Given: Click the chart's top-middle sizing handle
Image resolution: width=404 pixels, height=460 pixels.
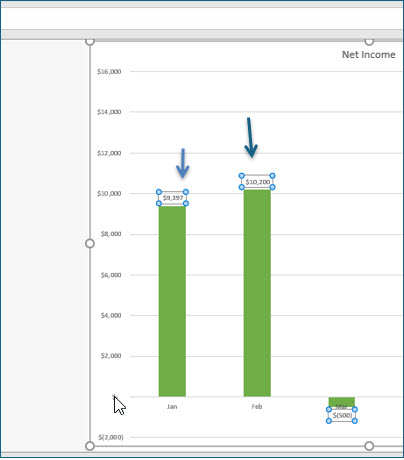Looking at the screenshot, I should [369, 41].
